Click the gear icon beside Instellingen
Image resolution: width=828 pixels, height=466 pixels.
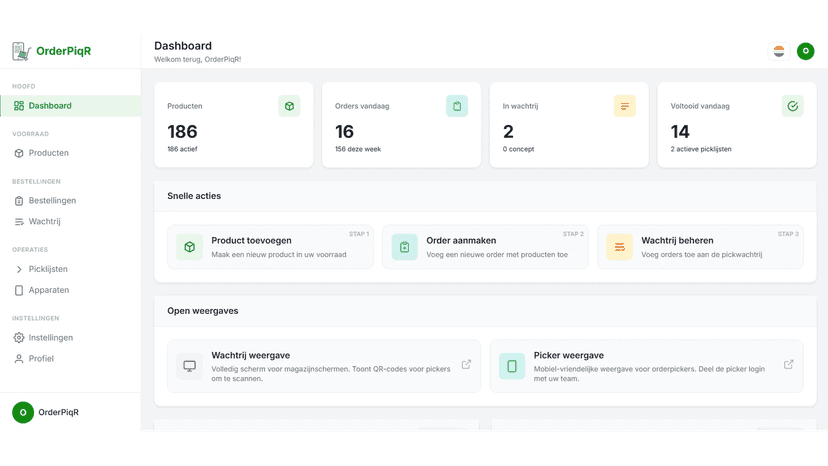coord(19,338)
